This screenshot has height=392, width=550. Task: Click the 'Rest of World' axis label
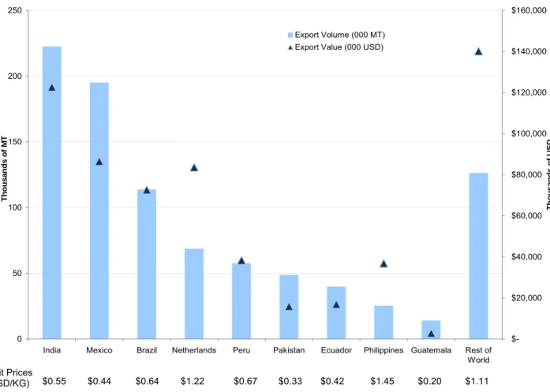coord(478,355)
